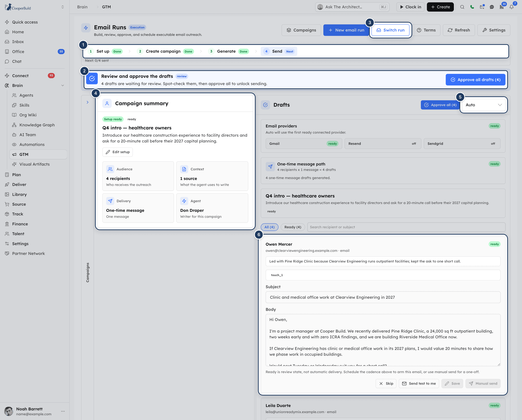Click the search magnifier icon in top bar
Screen dimensions: 522x420
pyautogui.click(x=462, y=7)
